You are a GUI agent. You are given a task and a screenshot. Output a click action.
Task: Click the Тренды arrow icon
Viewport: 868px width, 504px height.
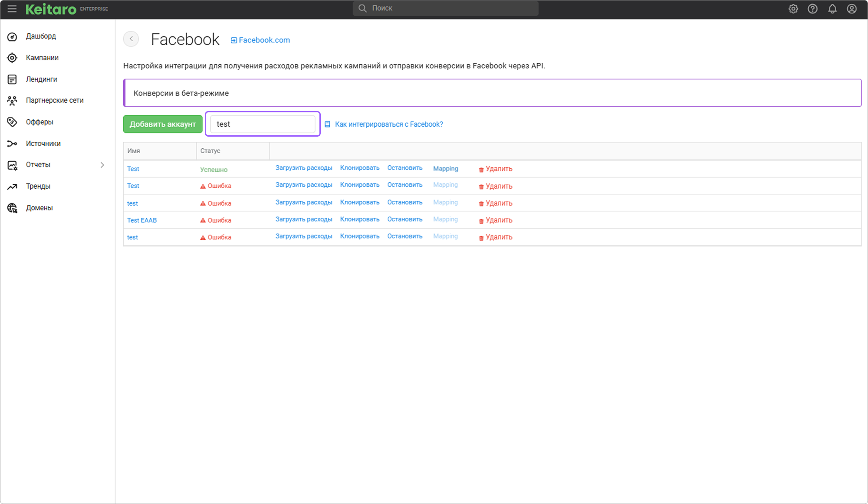[x=12, y=187]
